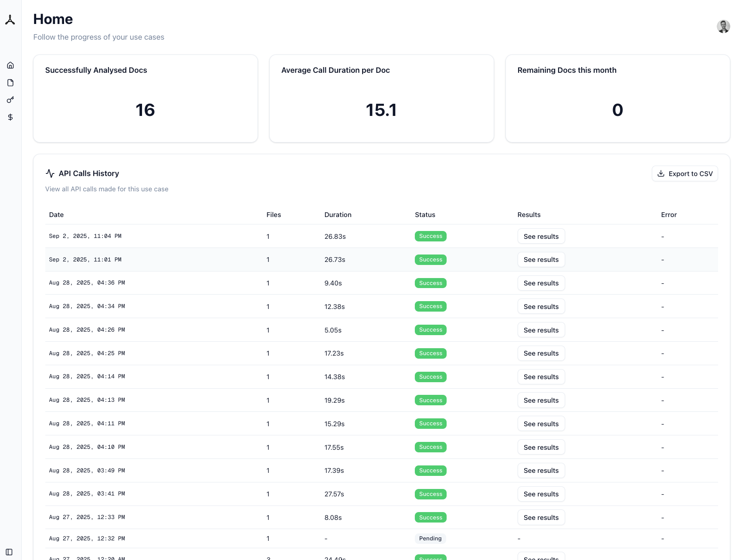See results for Aug 28, 04:34 PM call
The image size is (739, 560).
(x=541, y=306)
